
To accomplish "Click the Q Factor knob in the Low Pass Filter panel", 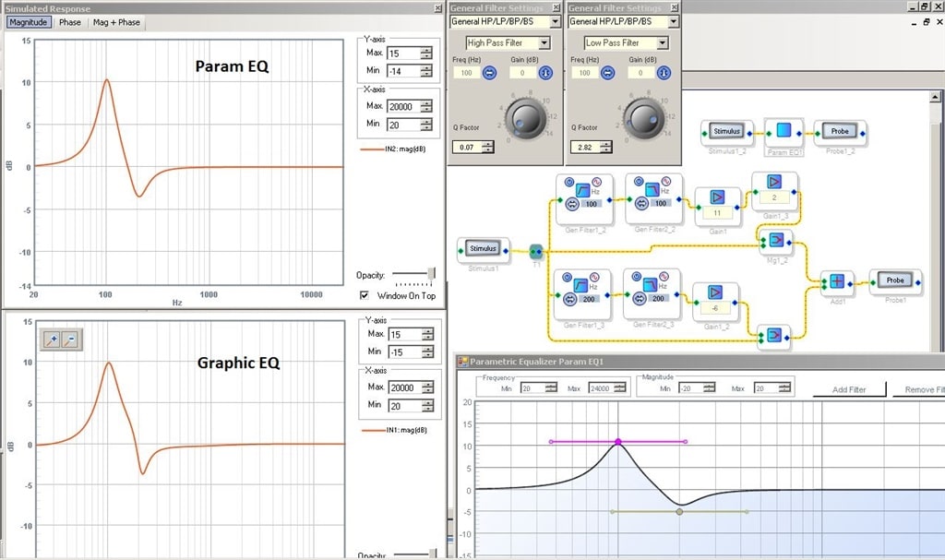I will 643,118.
